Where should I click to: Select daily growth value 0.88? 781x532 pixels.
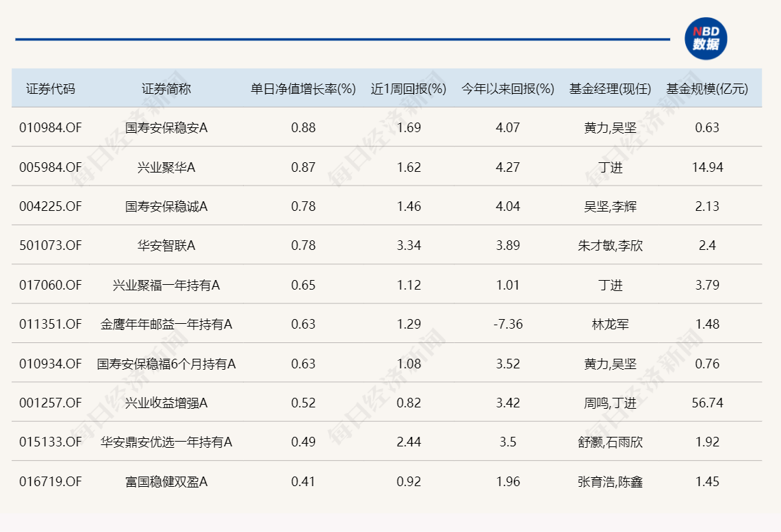point(303,127)
